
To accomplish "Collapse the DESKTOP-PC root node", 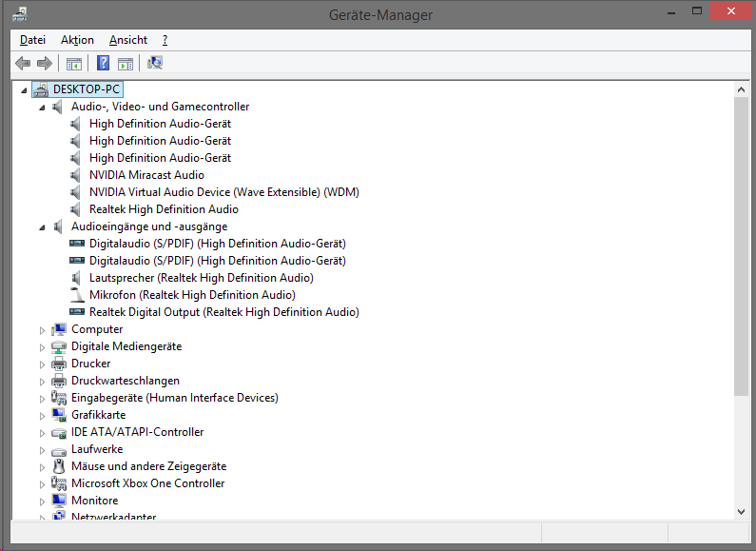I will pos(24,89).
